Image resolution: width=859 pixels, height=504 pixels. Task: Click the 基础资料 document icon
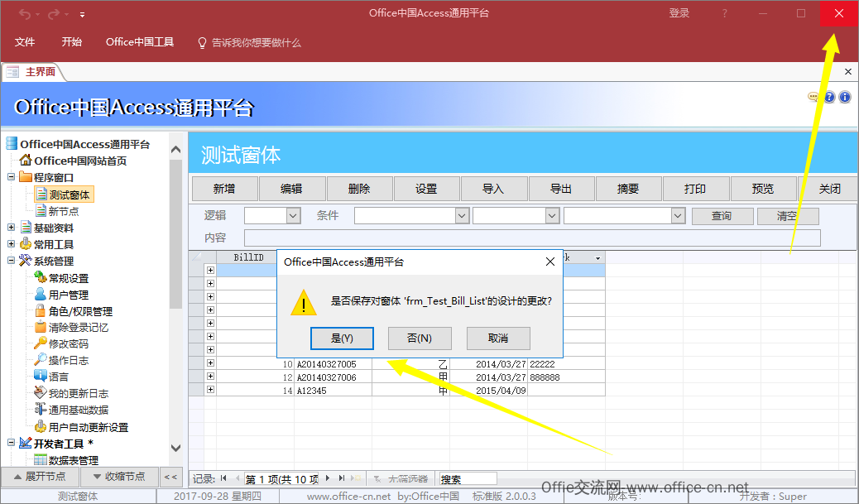pyautogui.click(x=26, y=227)
